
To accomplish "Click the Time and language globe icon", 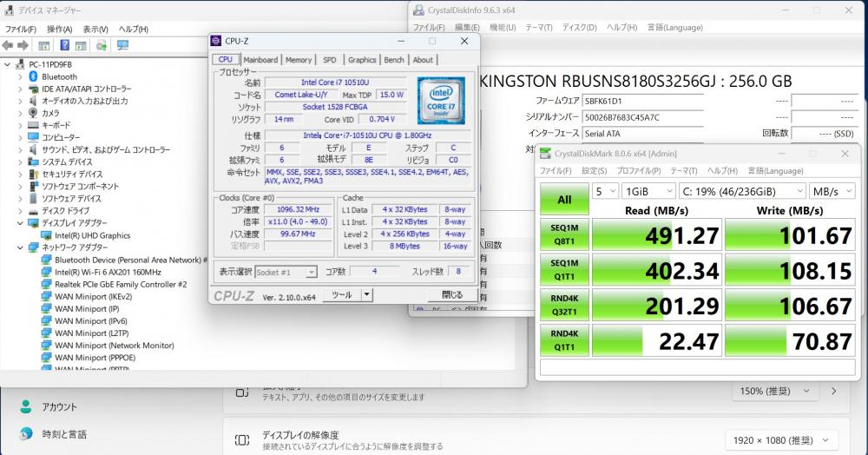I will [x=25, y=434].
